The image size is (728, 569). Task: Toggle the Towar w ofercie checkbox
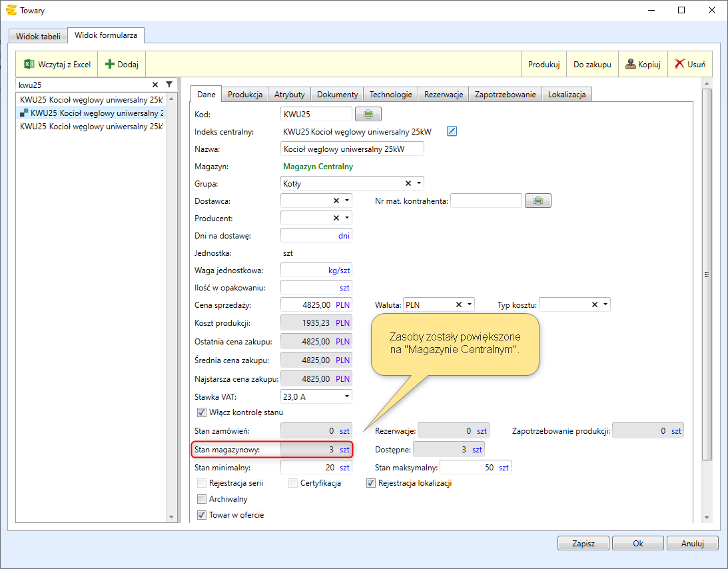point(202,515)
